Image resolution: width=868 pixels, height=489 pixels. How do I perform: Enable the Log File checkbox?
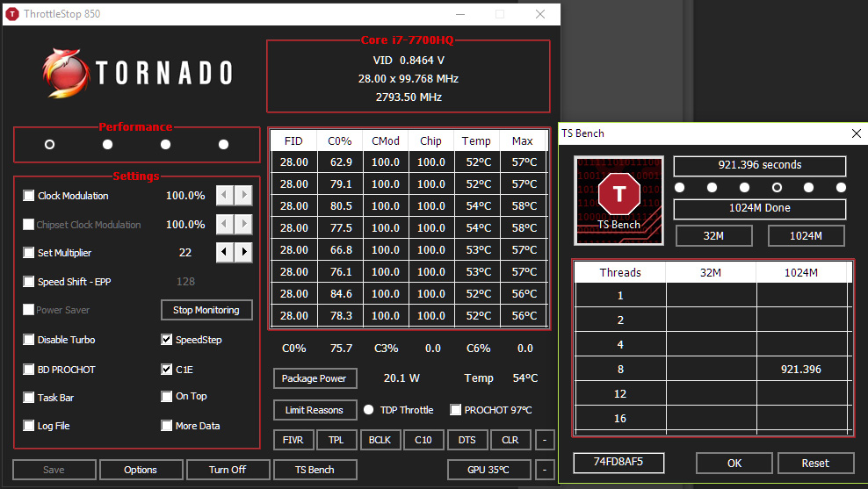click(x=29, y=426)
